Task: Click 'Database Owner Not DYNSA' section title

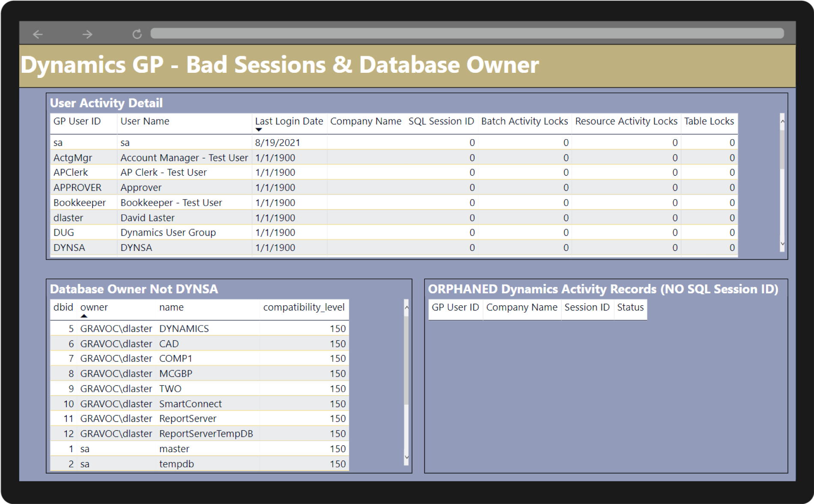Action: (x=134, y=289)
